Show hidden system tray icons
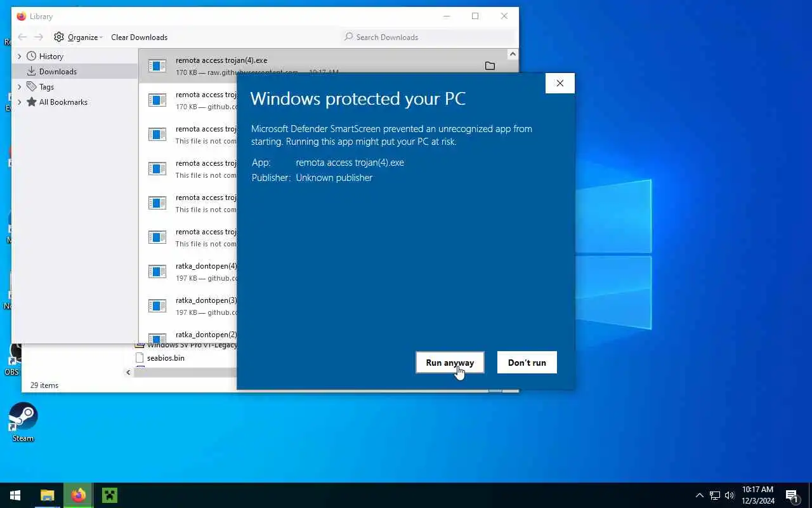 pyautogui.click(x=700, y=495)
